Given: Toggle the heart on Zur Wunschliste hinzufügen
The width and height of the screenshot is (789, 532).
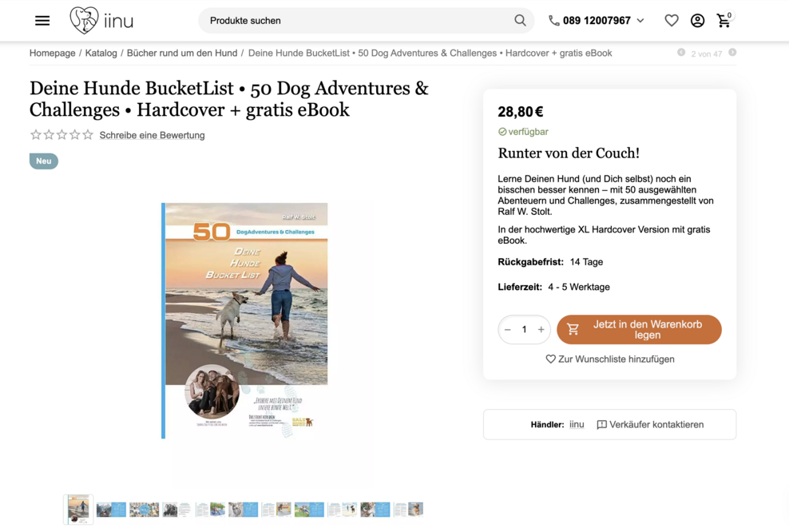Looking at the screenshot, I should (550, 359).
